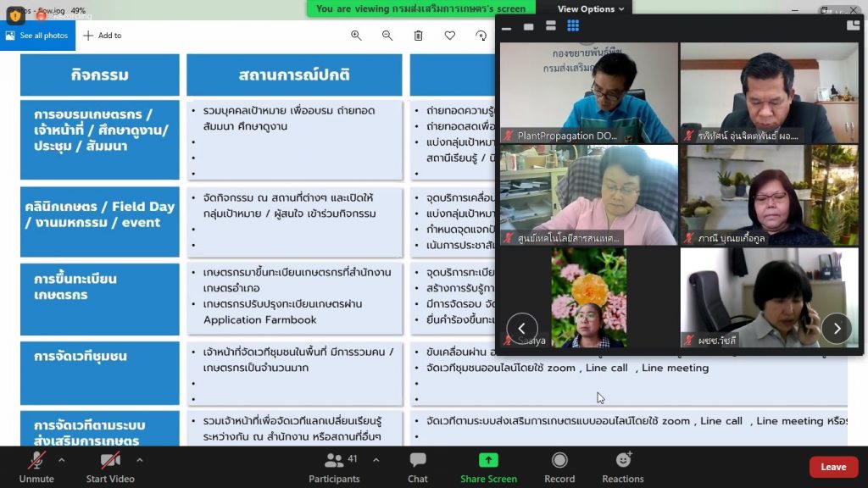Viewport: 868px width, 488px height.
Task: Go to previous page of video participants
Action: click(x=522, y=328)
